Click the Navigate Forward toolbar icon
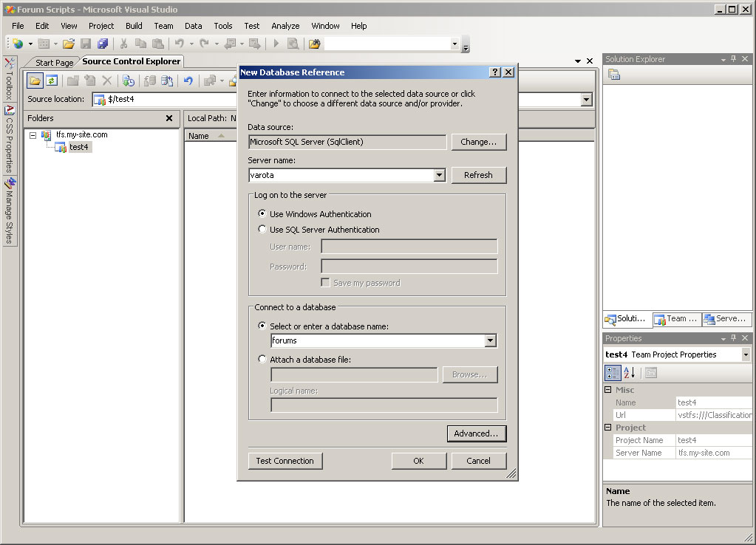Screen dimensions: 756x545 (254, 44)
